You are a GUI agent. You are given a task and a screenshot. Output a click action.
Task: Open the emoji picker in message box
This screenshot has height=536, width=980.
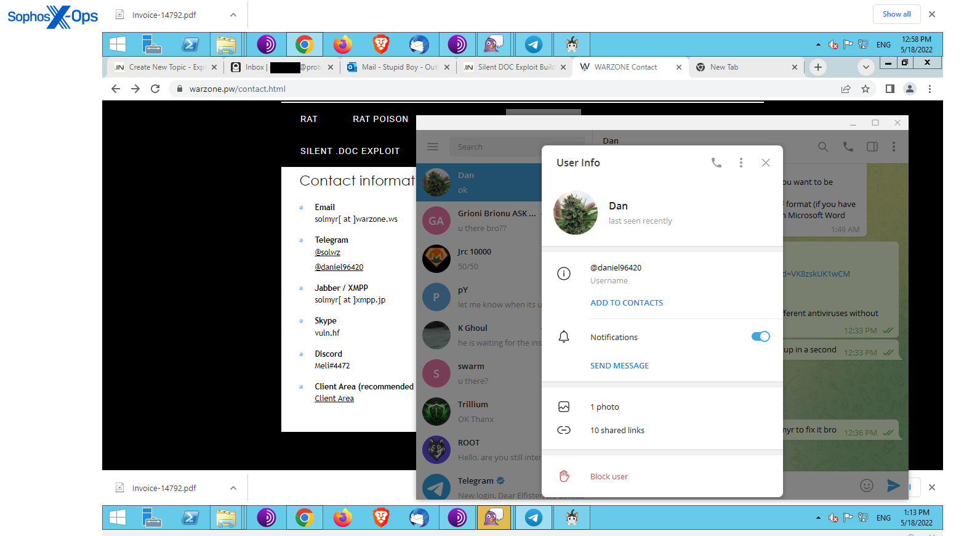(x=867, y=485)
